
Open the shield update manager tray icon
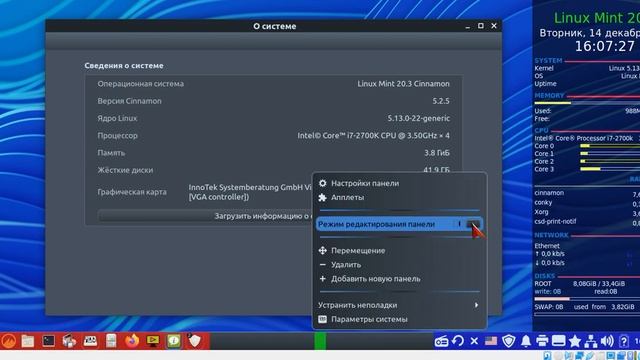[509, 341]
